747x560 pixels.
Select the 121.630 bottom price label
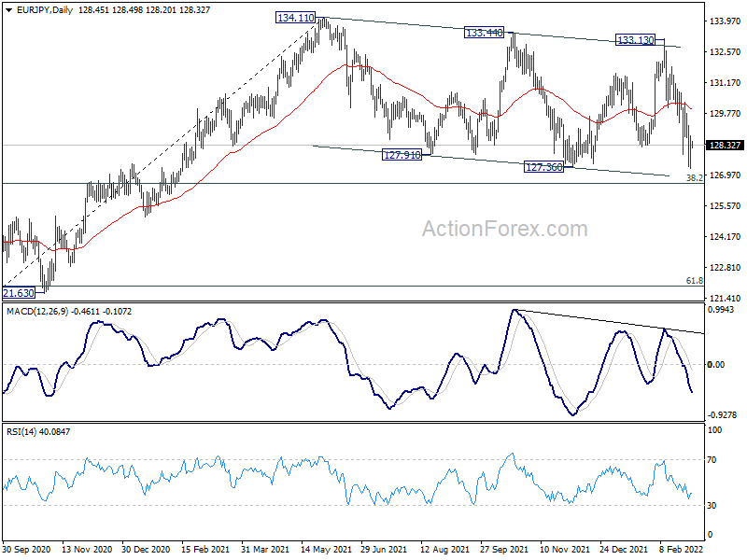(x=19, y=293)
